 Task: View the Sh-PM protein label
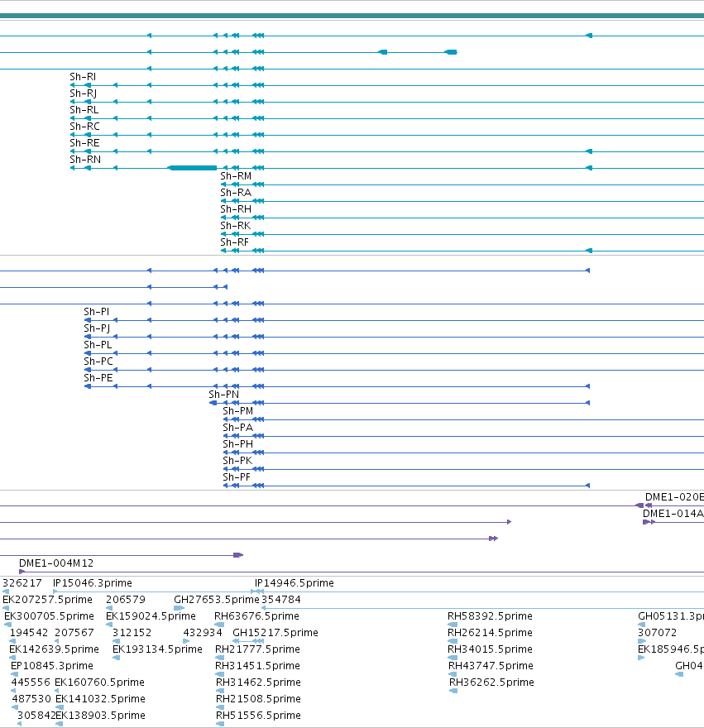[x=237, y=411]
